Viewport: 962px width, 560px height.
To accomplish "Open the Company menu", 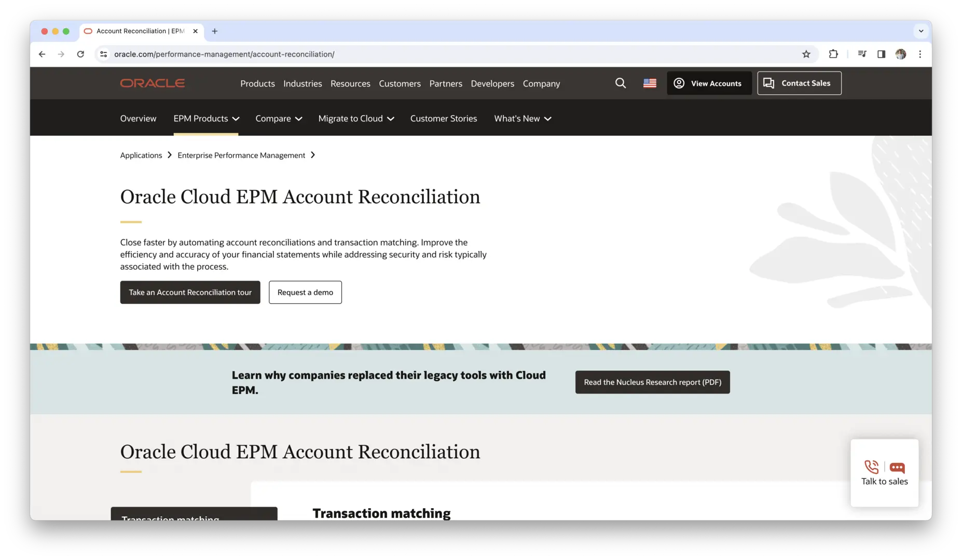I will point(541,83).
